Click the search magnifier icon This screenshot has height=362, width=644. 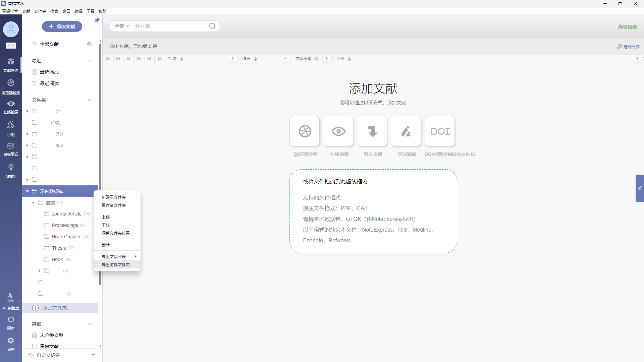click(212, 26)
